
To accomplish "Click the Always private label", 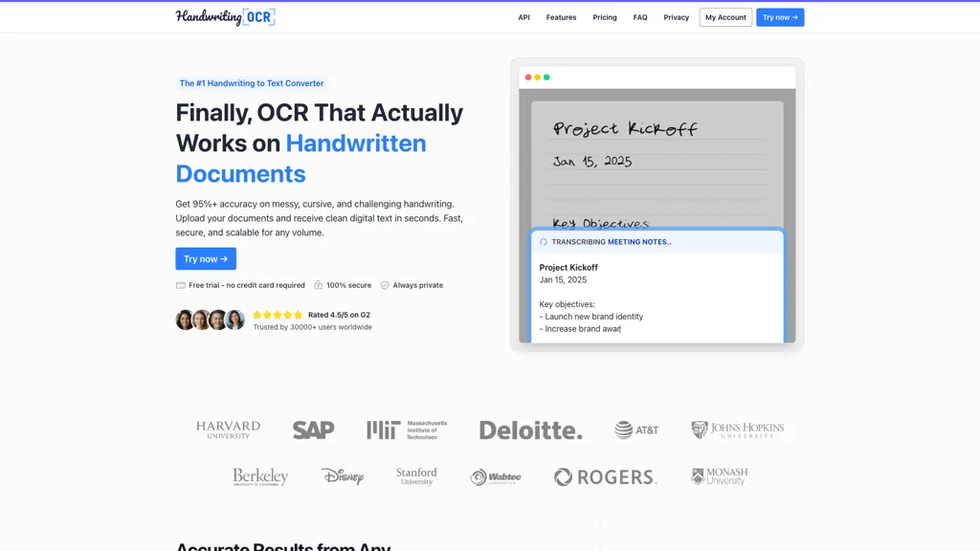I will 417,285.
